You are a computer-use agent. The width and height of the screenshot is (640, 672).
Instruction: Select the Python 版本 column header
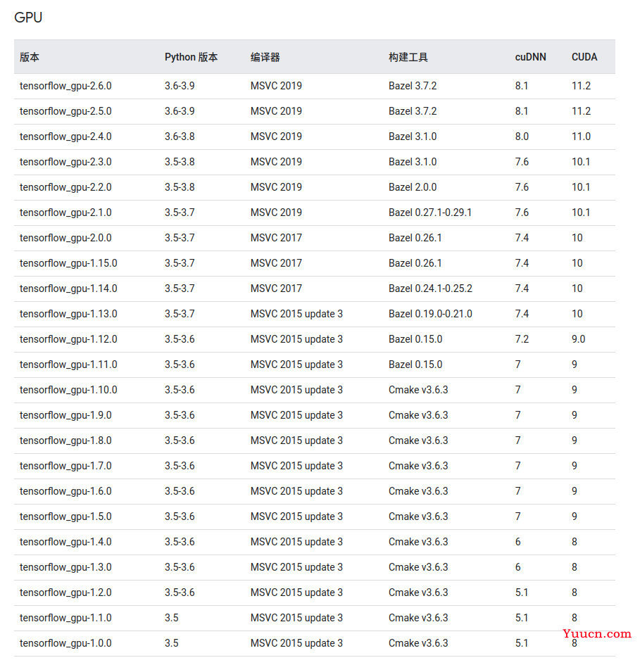192,57
